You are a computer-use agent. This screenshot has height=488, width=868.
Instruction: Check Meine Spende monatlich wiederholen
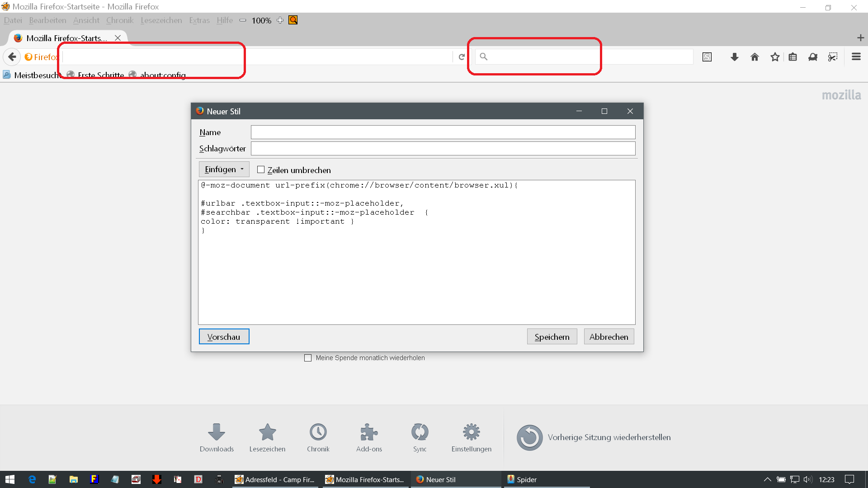(x=308, y=358)
